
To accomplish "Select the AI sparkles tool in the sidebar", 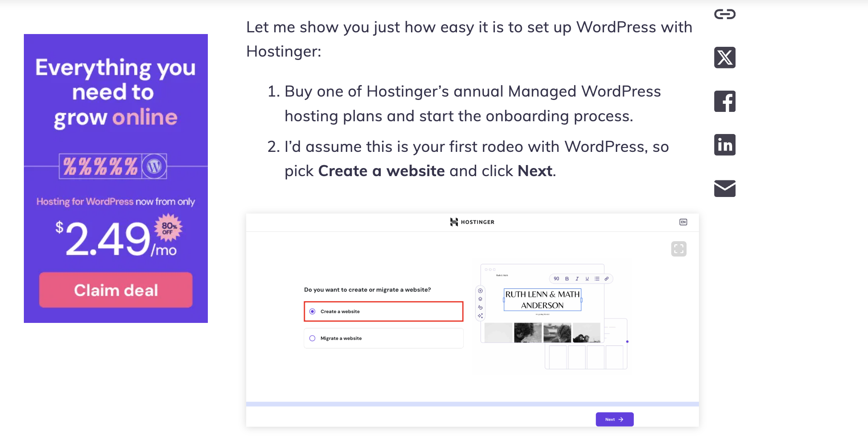I will [x=480, y=315].
